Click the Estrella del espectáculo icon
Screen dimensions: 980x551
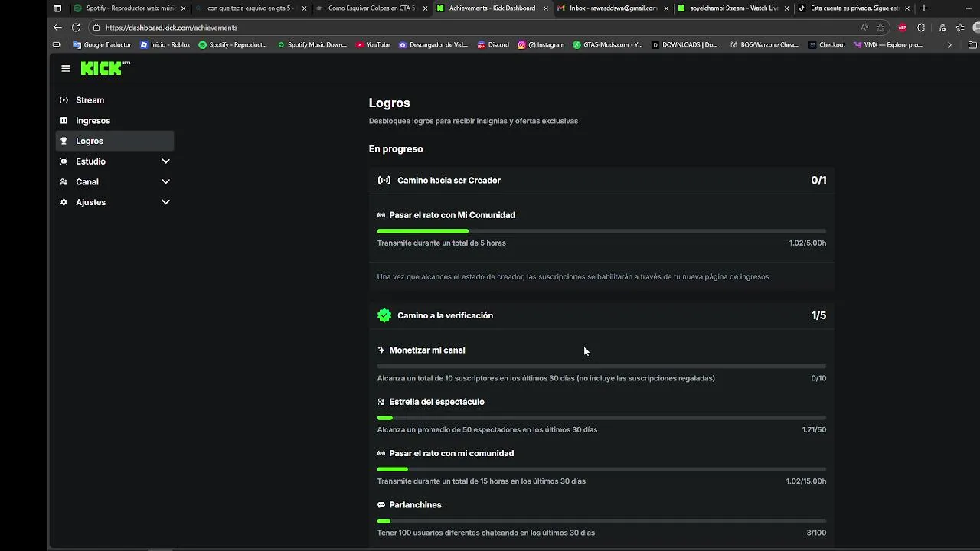pos(381,402)
